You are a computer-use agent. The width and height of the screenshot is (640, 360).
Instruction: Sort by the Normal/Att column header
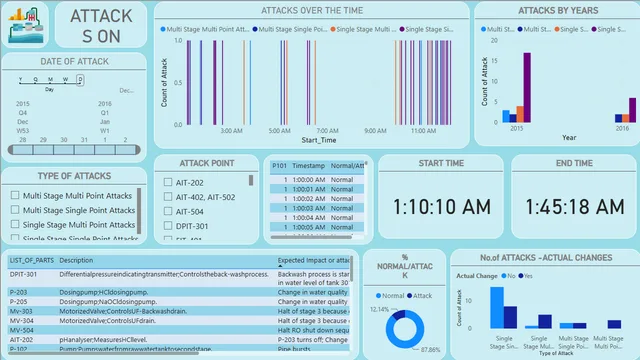347,166
